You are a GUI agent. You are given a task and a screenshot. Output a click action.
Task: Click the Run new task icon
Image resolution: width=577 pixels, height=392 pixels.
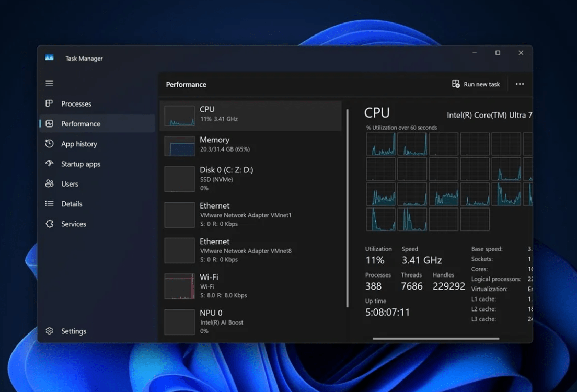tap(456, 84)
